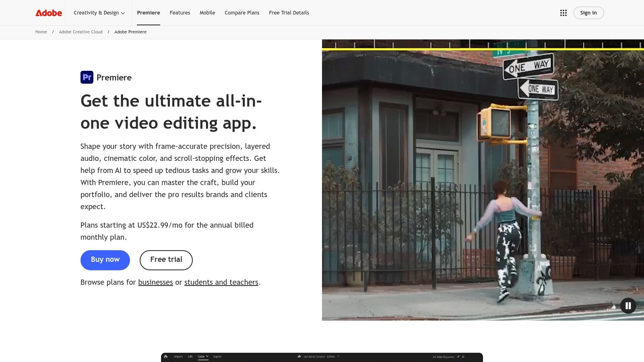The image size is (644, 362).
Task: Click the Sign in button
Action: click(588, 13)
